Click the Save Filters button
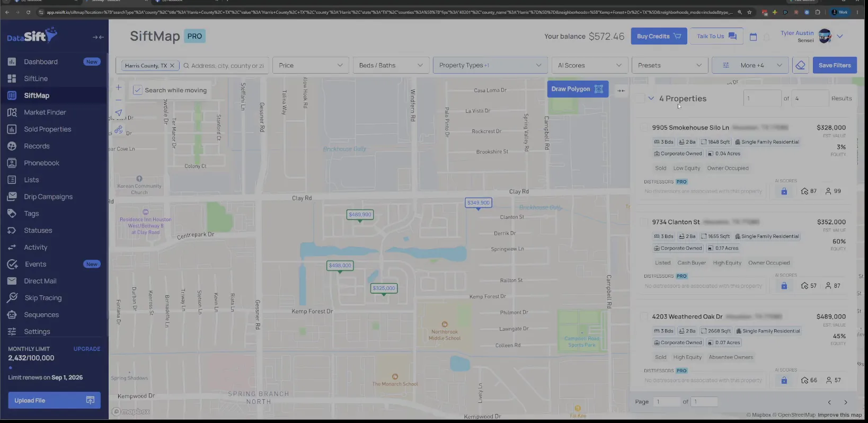 click(x=835, y=65)
